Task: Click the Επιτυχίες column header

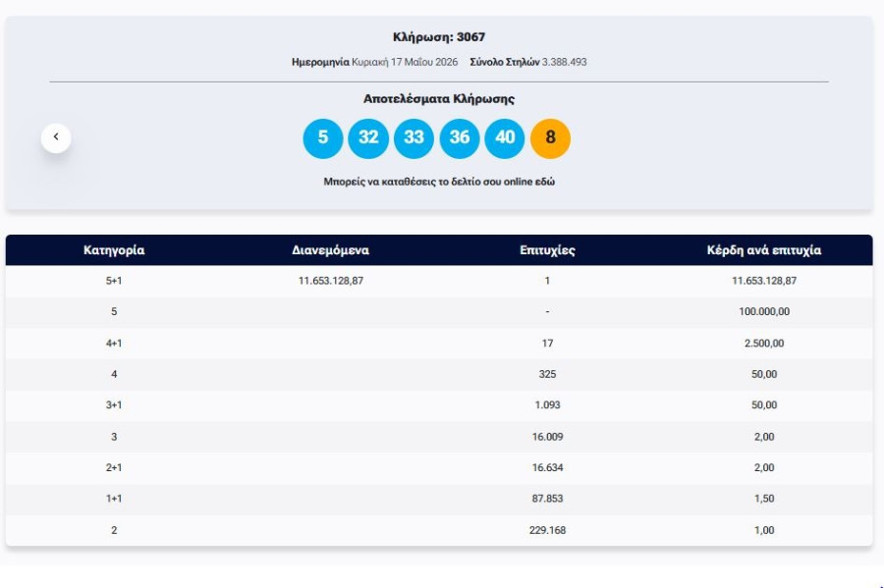Action: coord(547,250)
